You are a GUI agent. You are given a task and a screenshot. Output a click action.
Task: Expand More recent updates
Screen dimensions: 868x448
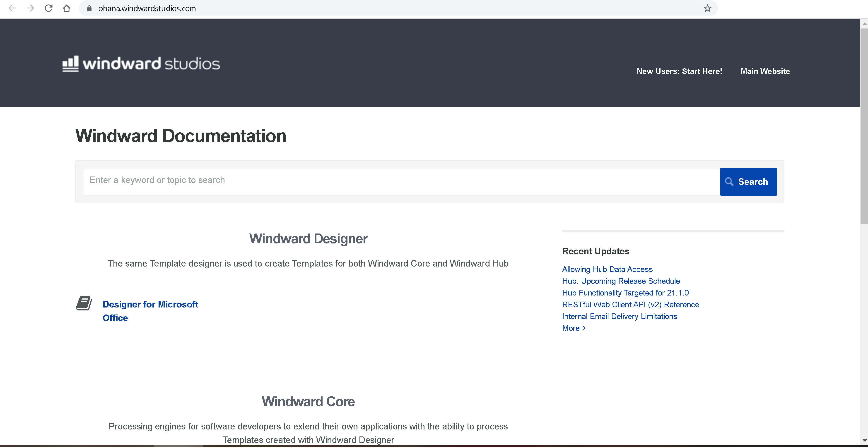574,329
